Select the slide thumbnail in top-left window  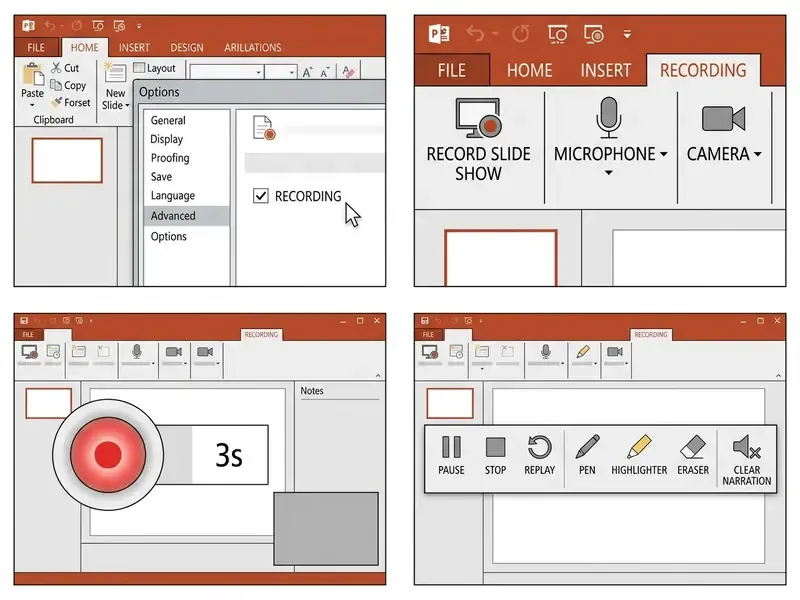[x=67, y=160]
